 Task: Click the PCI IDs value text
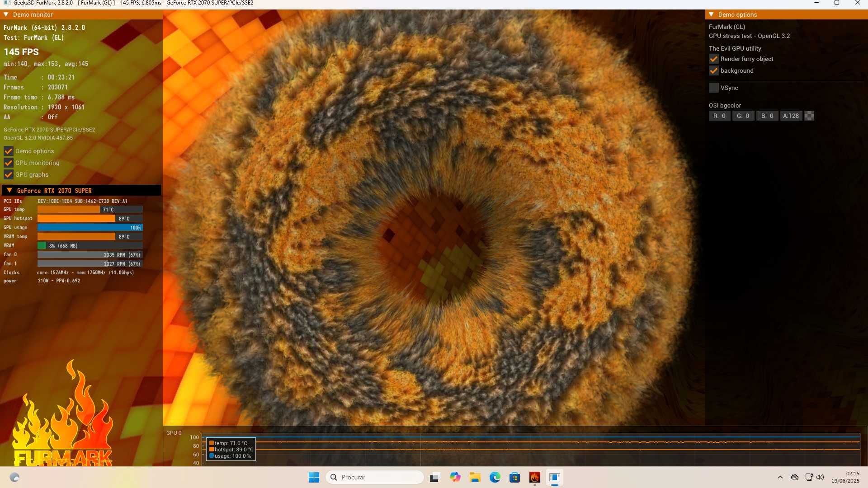(x=82, y=201)
